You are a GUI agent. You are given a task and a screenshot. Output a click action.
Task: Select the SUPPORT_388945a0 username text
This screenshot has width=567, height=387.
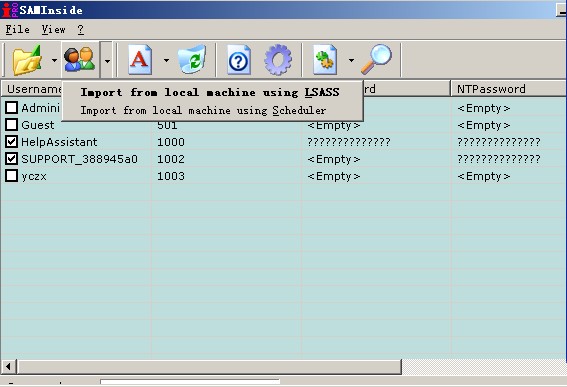coord(80,159)
